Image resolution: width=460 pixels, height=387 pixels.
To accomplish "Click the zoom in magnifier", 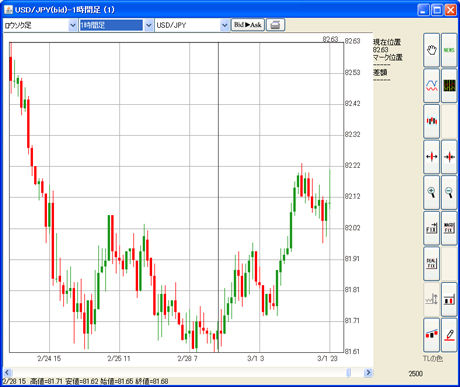I will [x=431, y=192].
